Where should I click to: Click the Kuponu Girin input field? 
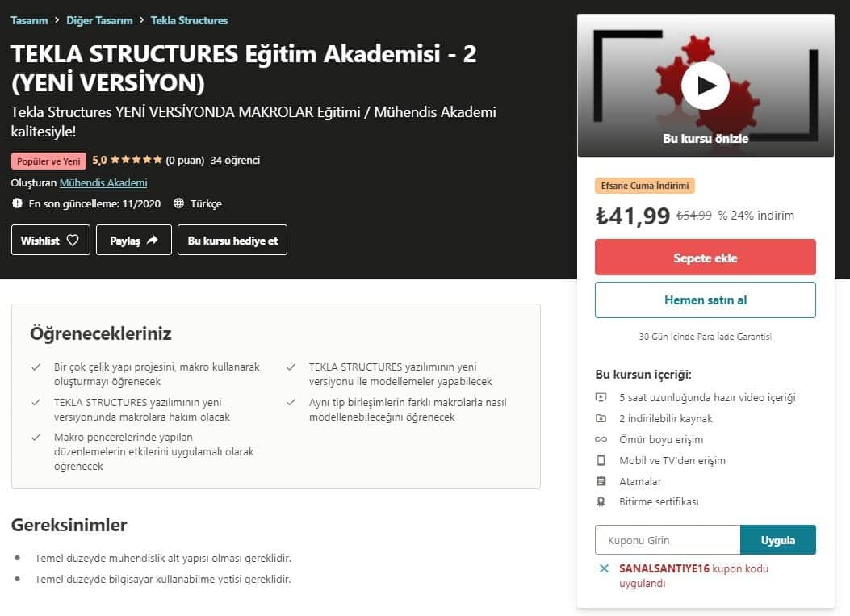pyautogui.click(x=667, y=540)
